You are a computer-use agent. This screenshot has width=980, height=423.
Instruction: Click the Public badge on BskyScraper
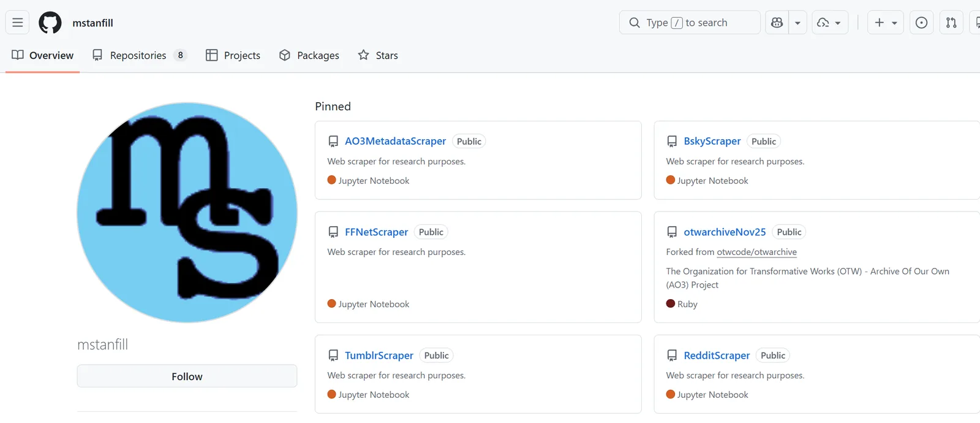coord(764,142)
